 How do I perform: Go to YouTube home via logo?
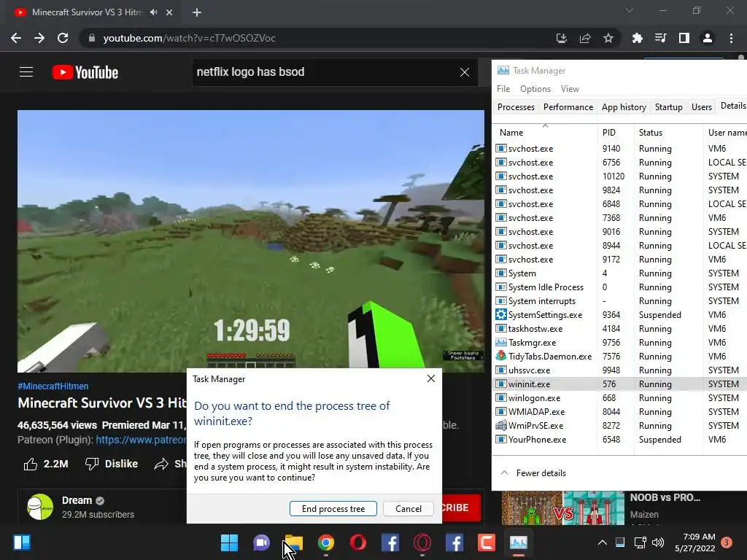(x=85, y=72)
